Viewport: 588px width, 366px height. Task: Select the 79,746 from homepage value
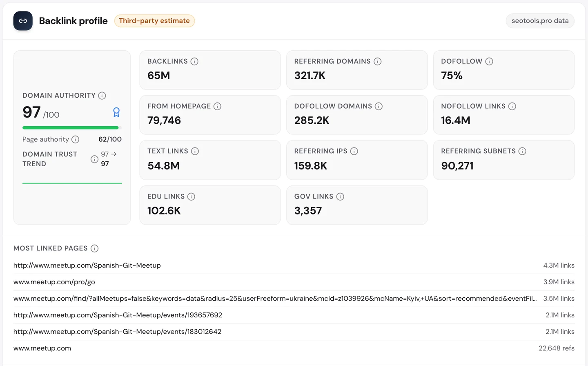(164, 121)
